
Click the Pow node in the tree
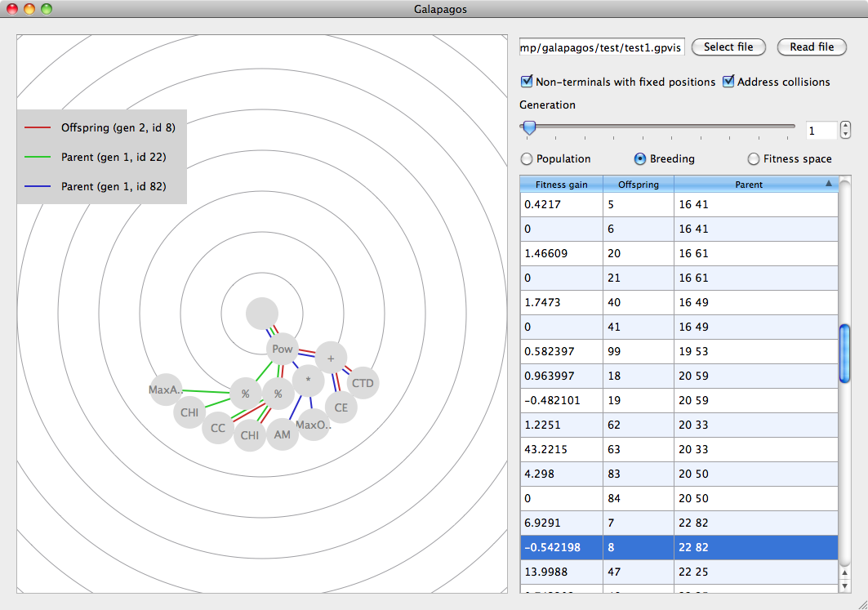(x=283, y=350)
